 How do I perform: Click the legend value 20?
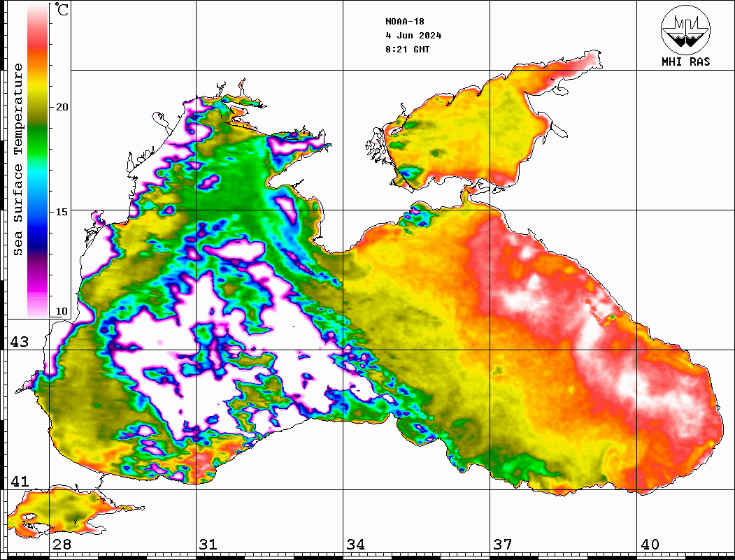(62, 107)
